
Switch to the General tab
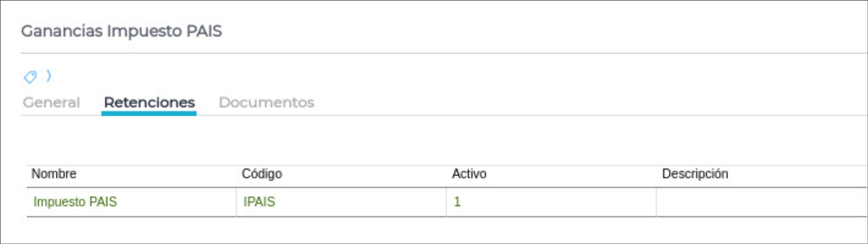[x=51, y=103]
